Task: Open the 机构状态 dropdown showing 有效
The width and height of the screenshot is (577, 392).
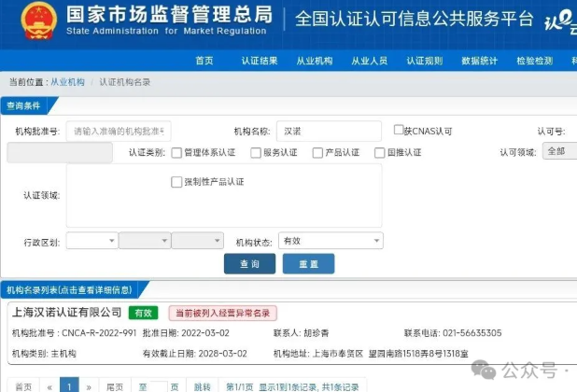Action: click(331, 241)
